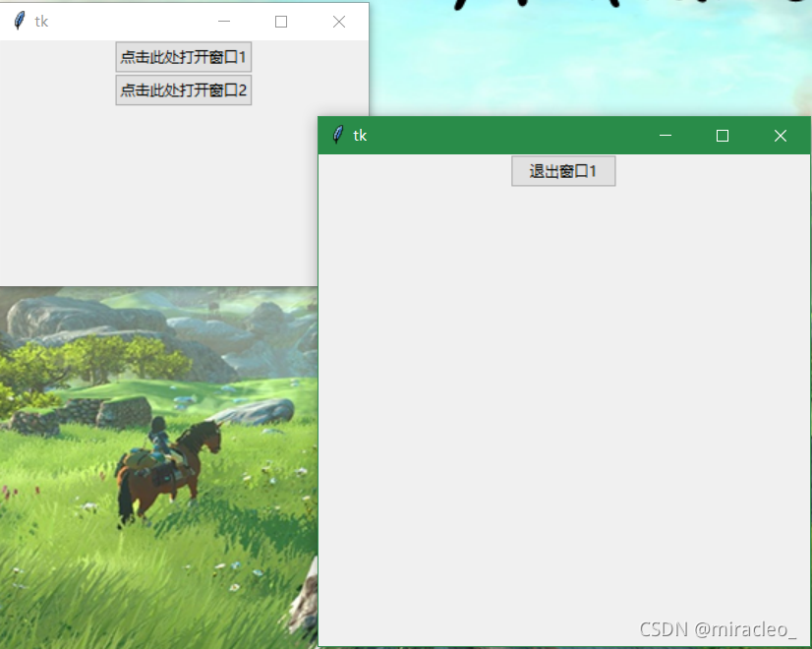Click the Tkinter feather icon on the green window
Viewport: 812px width, 649px height.
point(339,135)
